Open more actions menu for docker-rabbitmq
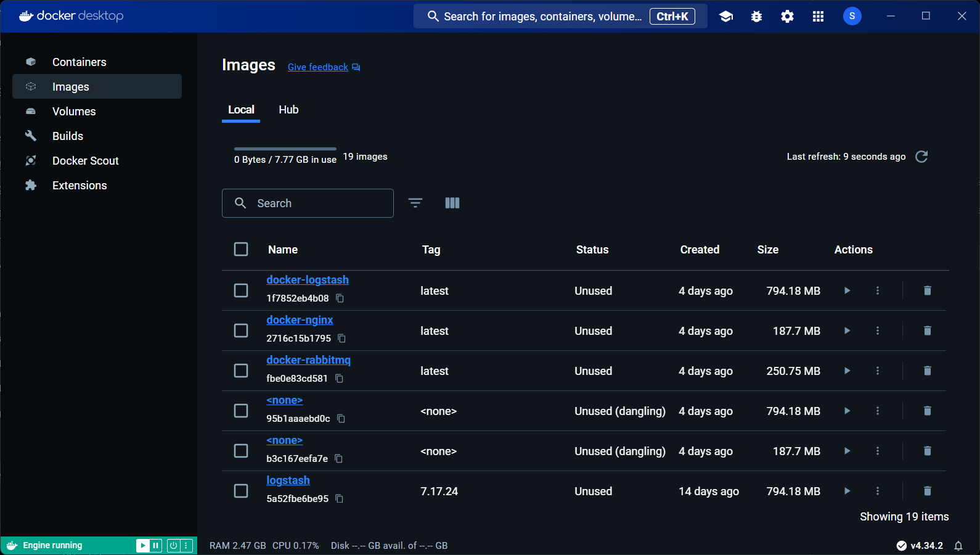This screenshot has width=980, height=555. [x=878, y=371]
